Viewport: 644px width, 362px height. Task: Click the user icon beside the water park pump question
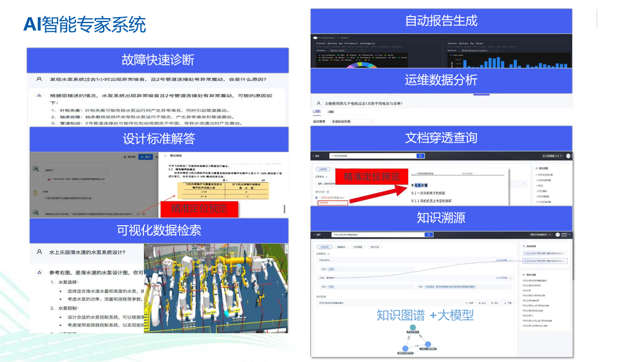(x=39, y=252)
